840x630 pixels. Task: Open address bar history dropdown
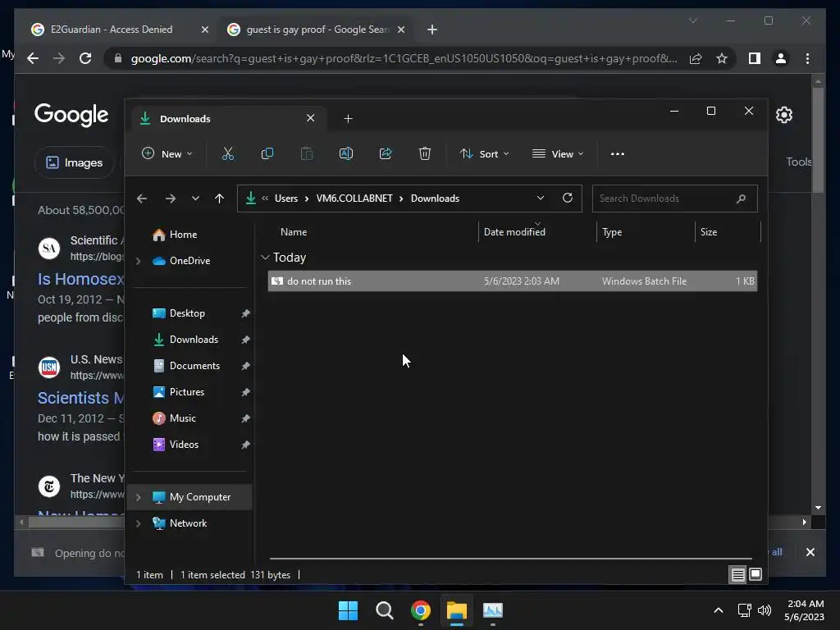click(540, 199)
